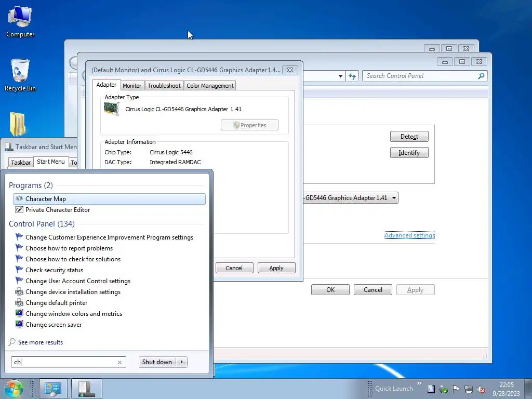Open the Taskbar and Start Menu properties taskbar button
The width and height of the screenshot is (532, 399).
click(87, 389)
